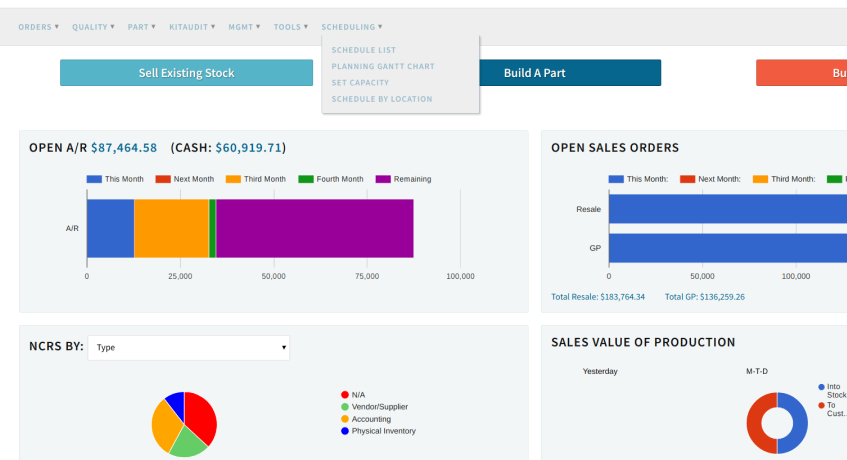Image resolution: width=847 pixels, height=460 pixels.
Task: Click the Sell Existing Stock button
Action: pyautogui.click(x=186, y=73)
